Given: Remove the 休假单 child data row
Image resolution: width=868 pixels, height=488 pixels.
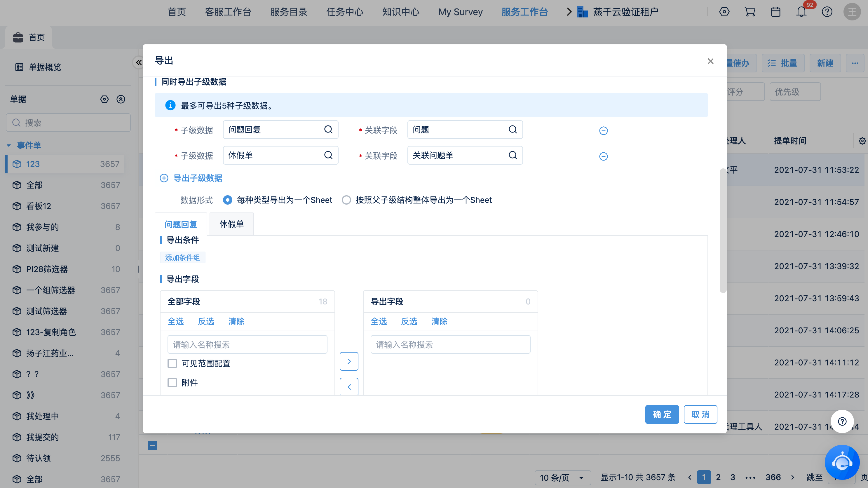Looking at the screenshot, I should point(603,156).
